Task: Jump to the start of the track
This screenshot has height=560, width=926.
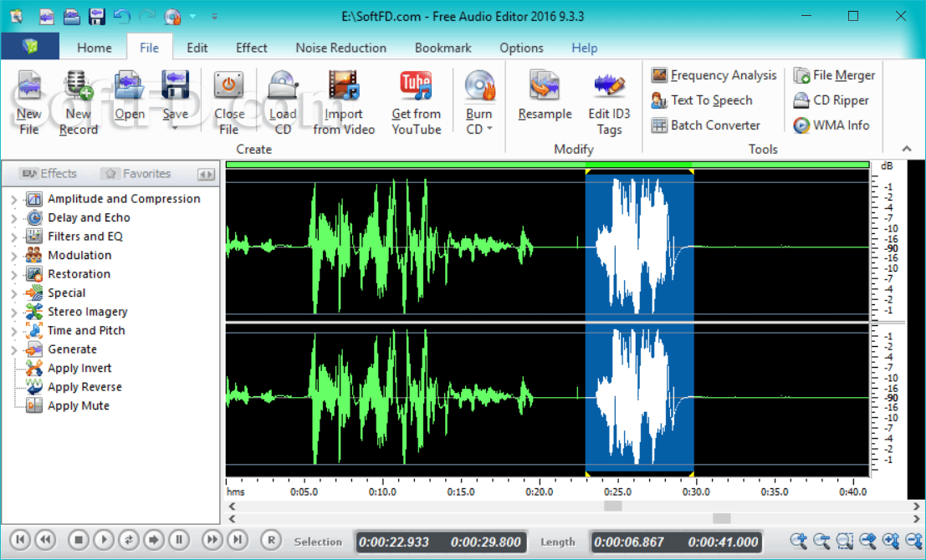Action: 20,539
